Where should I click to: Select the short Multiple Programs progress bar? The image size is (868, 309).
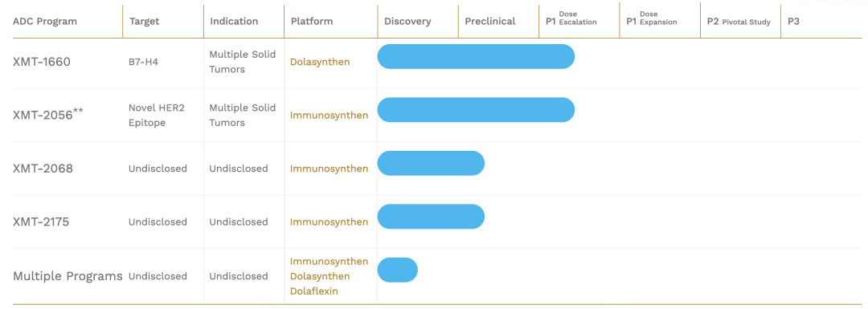tap(398, 270)
